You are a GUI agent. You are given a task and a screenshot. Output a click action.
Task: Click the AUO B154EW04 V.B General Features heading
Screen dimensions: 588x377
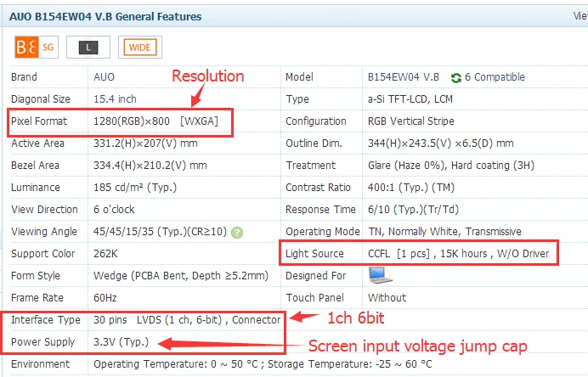tap(105, 16)
